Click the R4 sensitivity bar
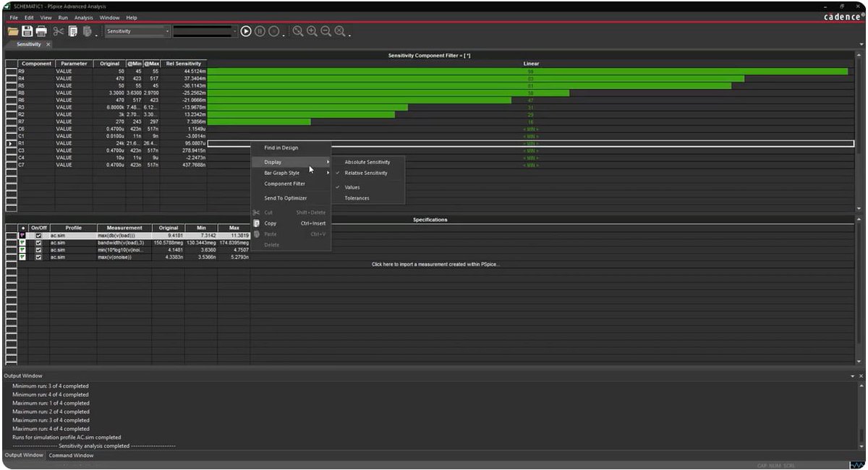Image resolution: width=868 pixels, height=470 pixels. (476, 79)
